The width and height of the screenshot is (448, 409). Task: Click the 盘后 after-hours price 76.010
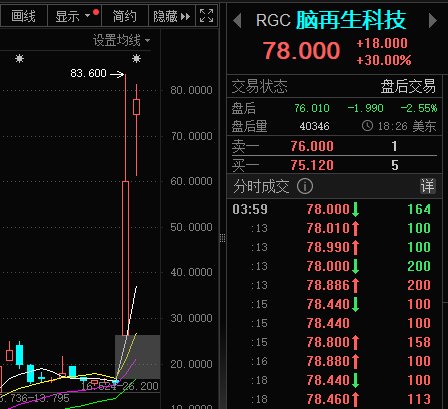pos(312,108)
